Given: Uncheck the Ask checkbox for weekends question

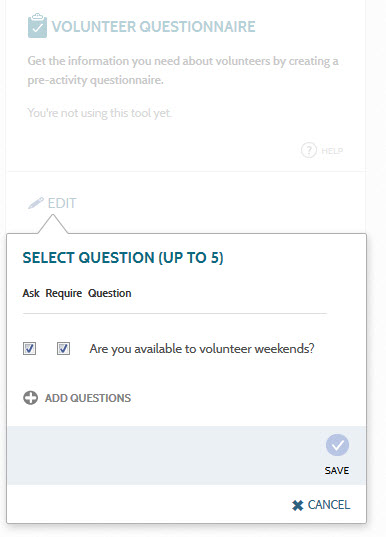Looking at the screenshot, I should tap(29, 349).
